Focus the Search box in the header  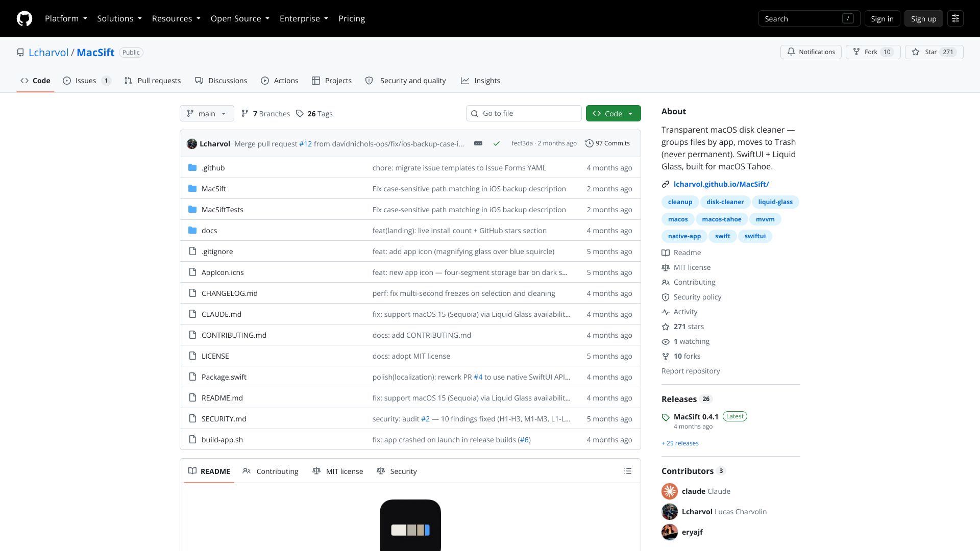tap(809, 18)
